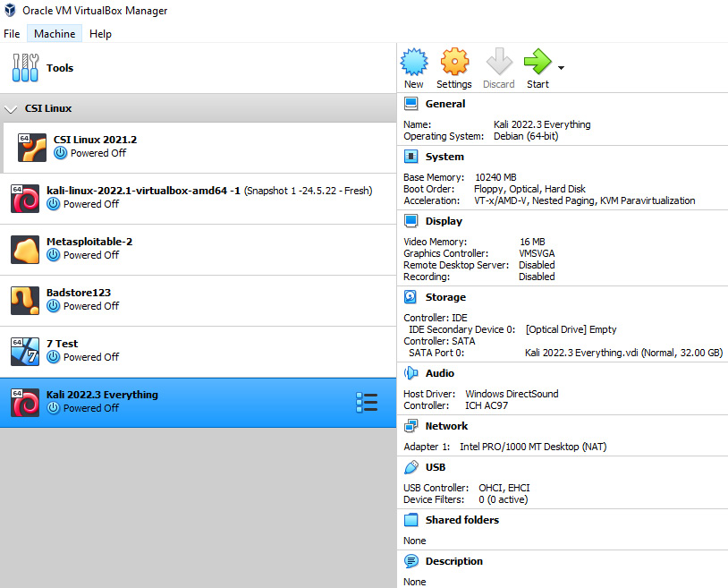This screenshot has width=728, height=588.
Task: Select the Badstore123 machine name
Action: [x=79, y=293]
